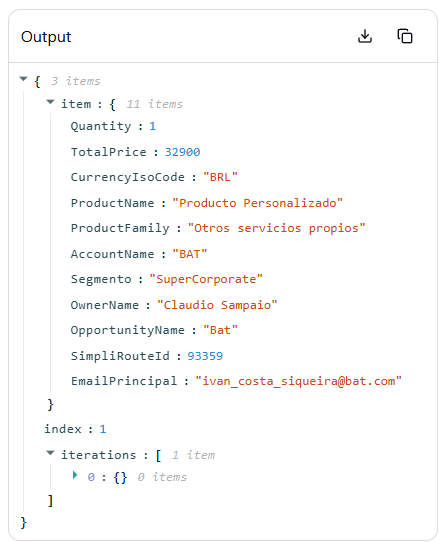Click the AccountName value BAT
The height and width of the screenshot is (542, 439).
coord(189,254)
